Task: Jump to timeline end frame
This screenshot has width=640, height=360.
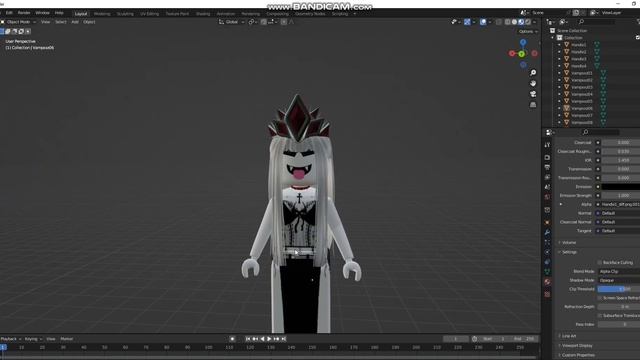Action: click(284, 339)
